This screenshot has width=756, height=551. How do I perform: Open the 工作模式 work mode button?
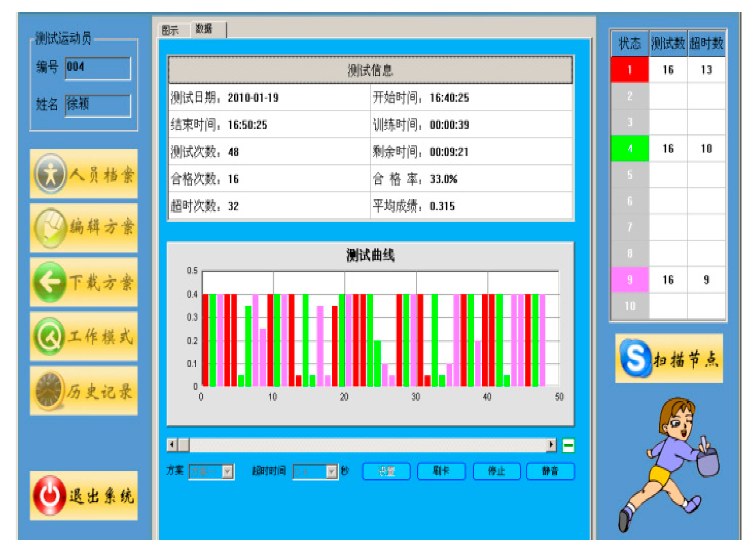84,336
